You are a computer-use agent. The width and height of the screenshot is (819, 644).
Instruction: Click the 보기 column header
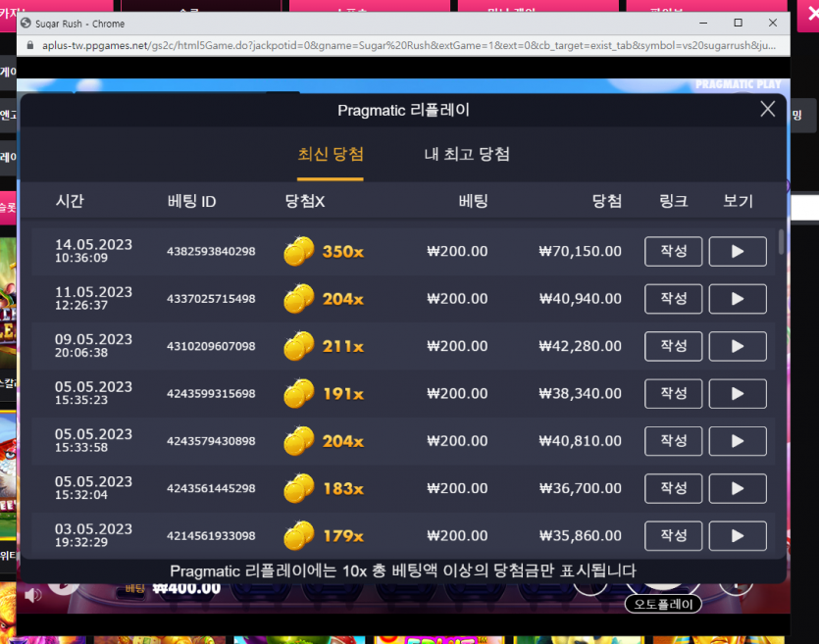coord(738,201)
